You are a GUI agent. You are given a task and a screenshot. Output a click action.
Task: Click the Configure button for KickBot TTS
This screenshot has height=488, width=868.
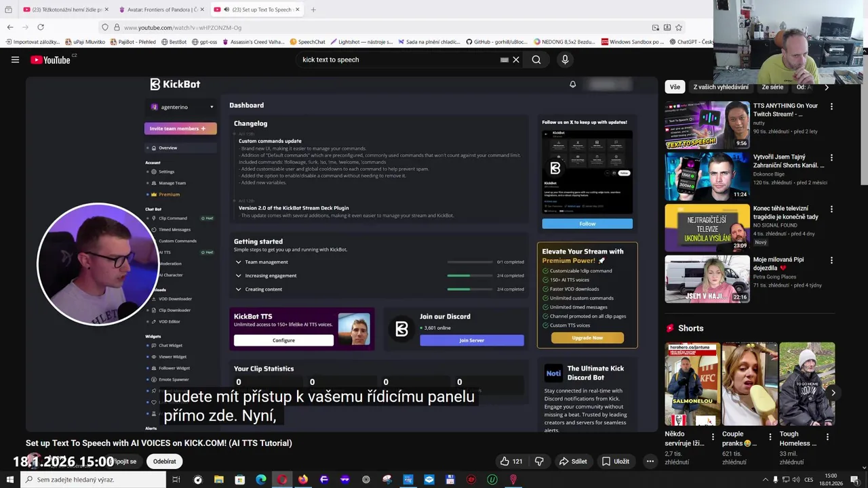(283, 340)
